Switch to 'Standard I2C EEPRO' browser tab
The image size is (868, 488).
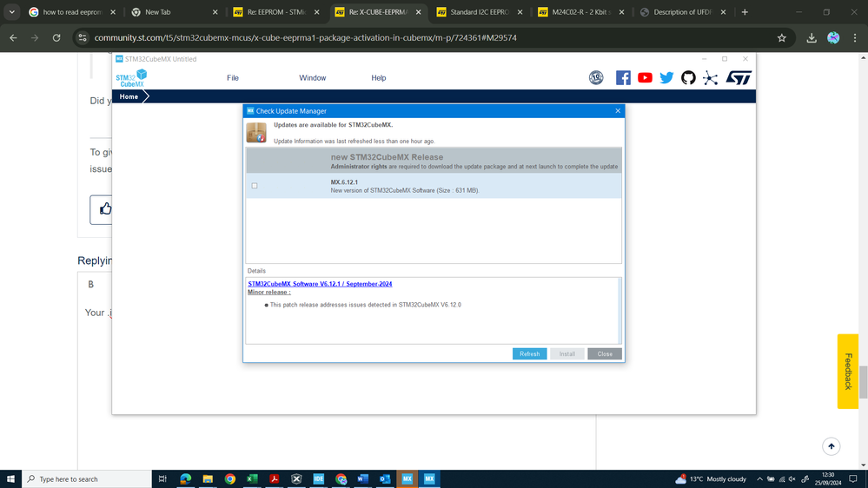pos(480,12)
